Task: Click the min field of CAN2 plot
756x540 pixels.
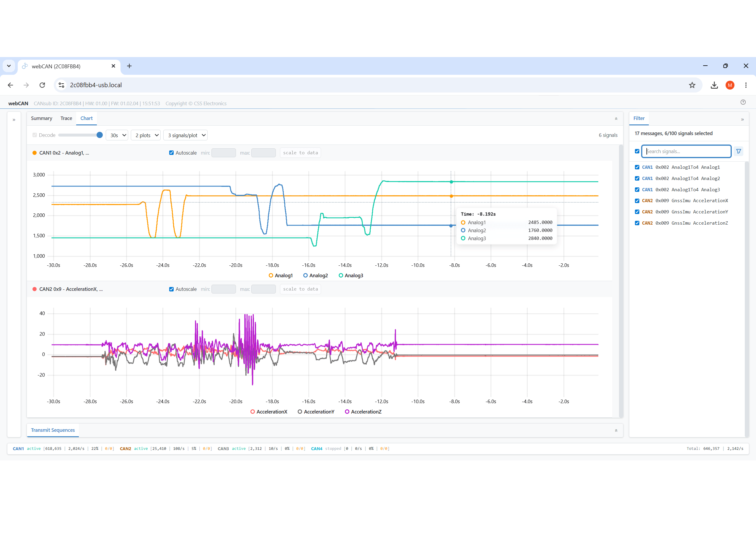Action: click(224, 289)
